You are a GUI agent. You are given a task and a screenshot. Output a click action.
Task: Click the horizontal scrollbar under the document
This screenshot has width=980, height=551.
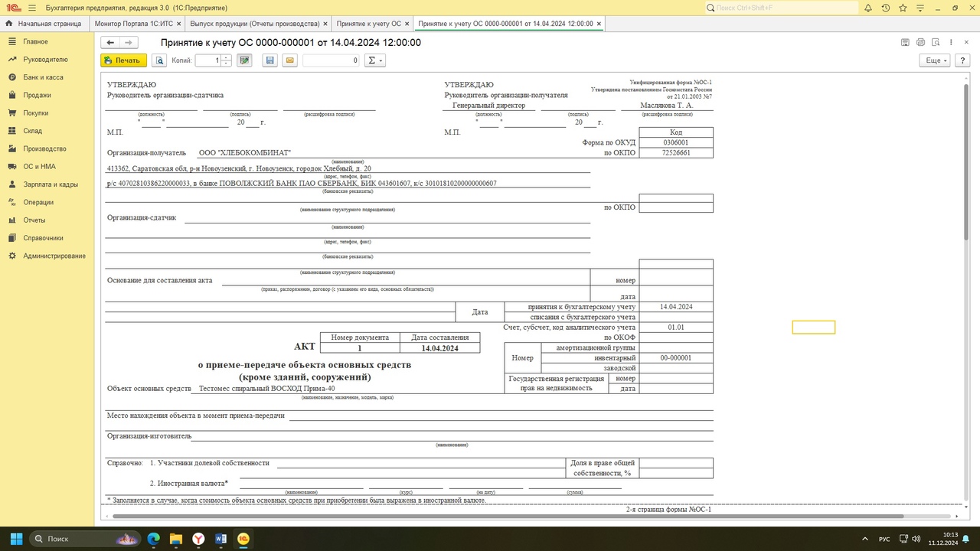tap(509, 516)
